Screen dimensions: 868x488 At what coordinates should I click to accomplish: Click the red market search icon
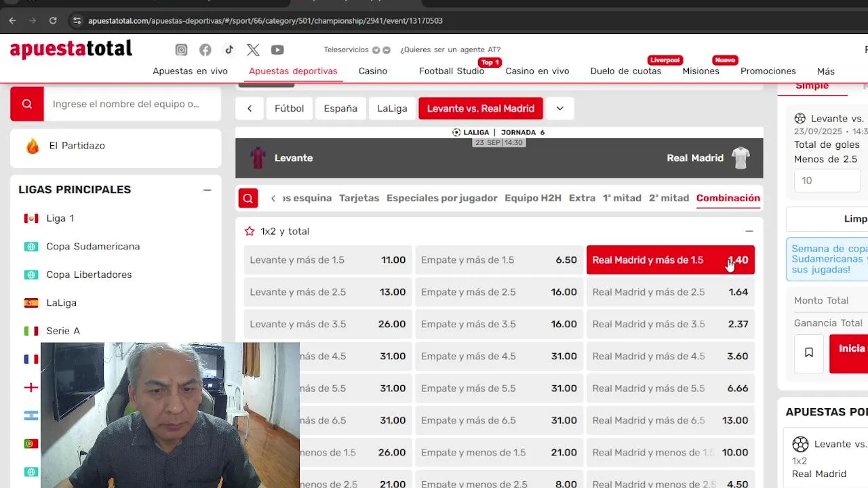pyautogui.click(x=248, y=198)
